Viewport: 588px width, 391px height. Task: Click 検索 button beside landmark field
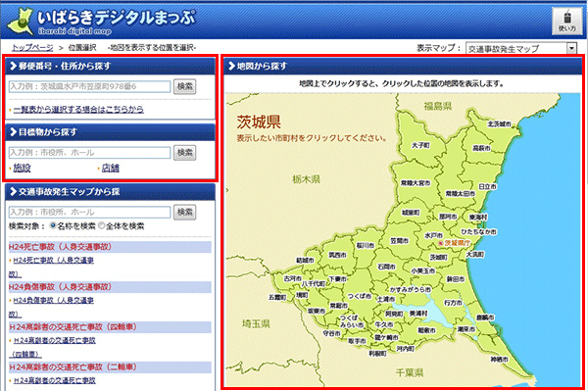[184, 153]
